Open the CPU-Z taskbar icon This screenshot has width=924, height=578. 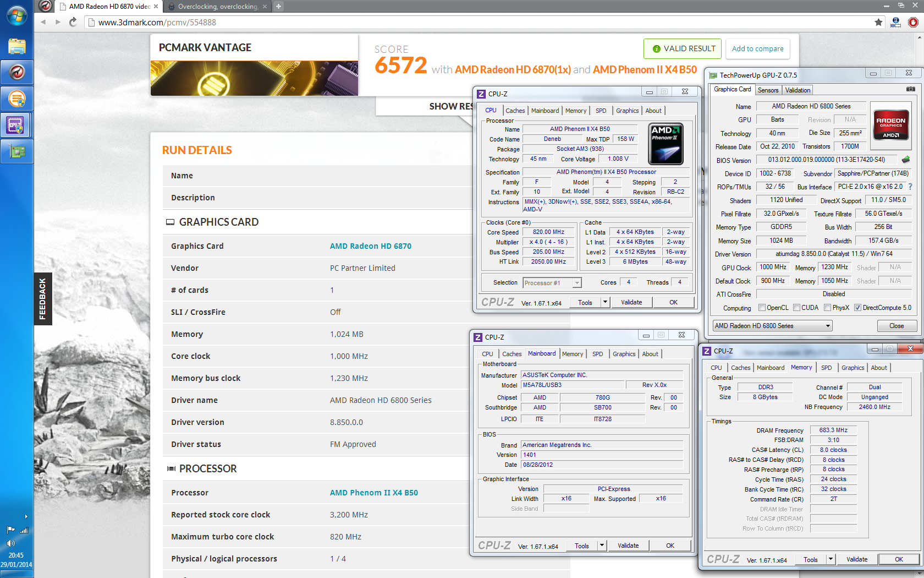tap(16, 126)
